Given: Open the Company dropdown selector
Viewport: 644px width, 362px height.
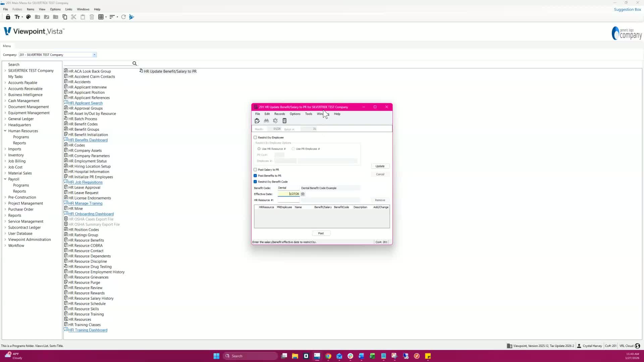Looking at the screenshot, I should 95,55.
